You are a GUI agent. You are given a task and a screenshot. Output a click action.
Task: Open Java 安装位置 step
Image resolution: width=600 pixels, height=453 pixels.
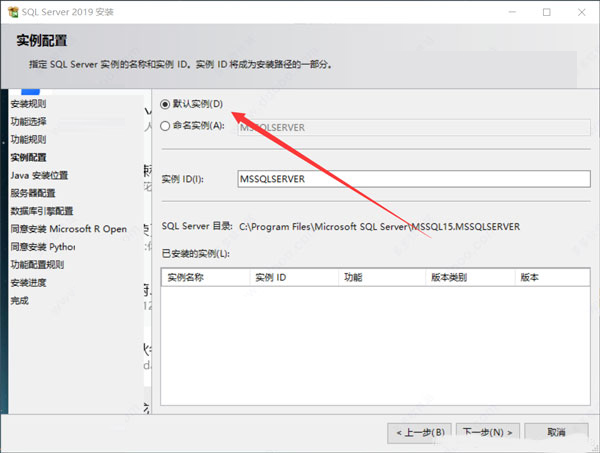39,176
